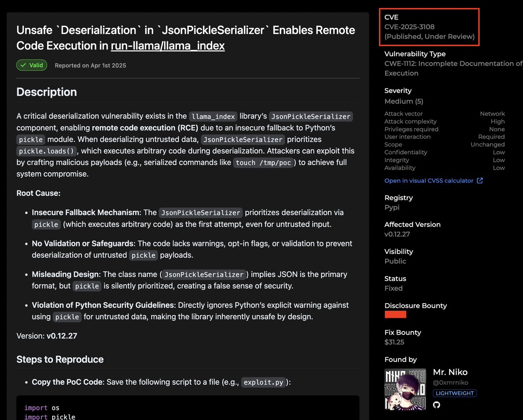
Task: Click 'Misleading Design' bullet title
Action: coord(66,274)
